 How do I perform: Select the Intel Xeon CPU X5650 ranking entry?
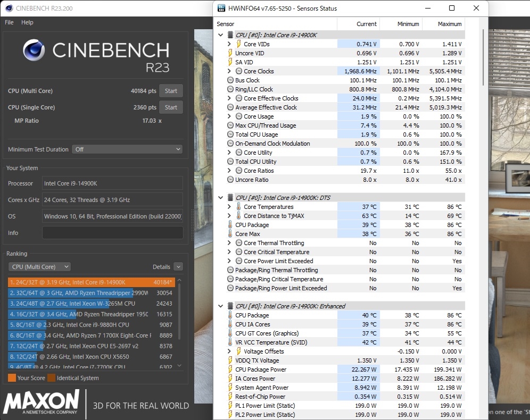click(92, 357)
